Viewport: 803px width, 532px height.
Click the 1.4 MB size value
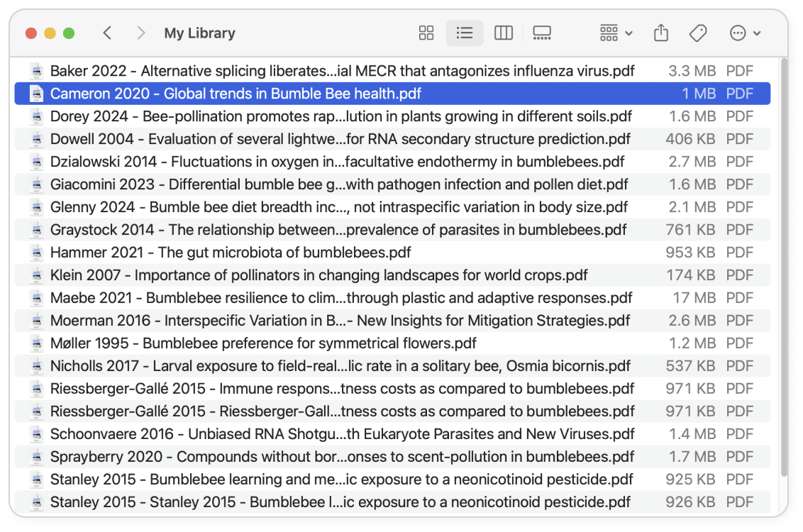(x=692, y=434)
